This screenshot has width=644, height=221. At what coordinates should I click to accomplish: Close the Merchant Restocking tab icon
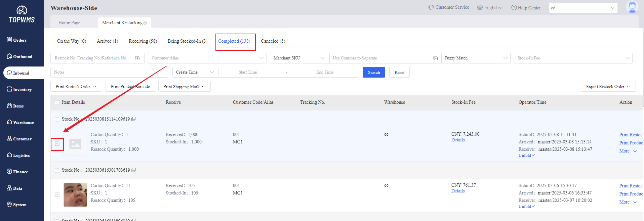[x=145, y=23]
